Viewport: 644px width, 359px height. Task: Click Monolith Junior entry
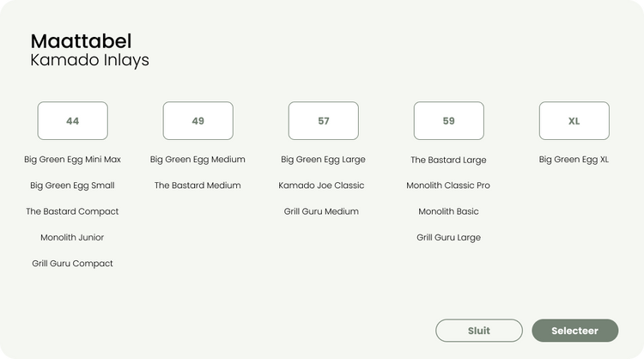[72, 237]
